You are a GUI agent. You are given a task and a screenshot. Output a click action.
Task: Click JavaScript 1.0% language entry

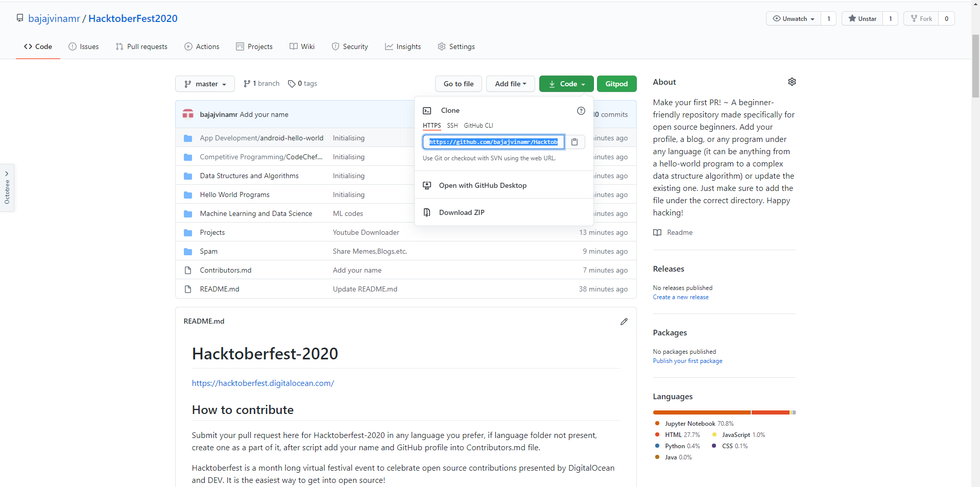pyautogui.click(x=744, y=435)
